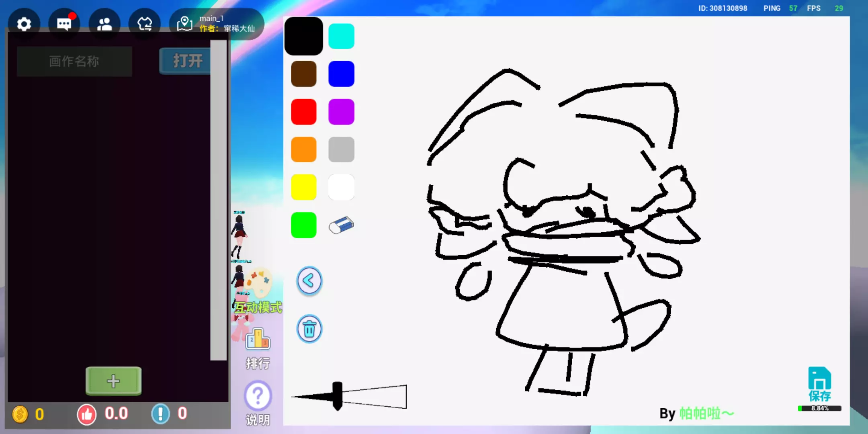868x434 pixels.
Task: Clear the canvas with the trash icon
Action: tap(309, 329)
